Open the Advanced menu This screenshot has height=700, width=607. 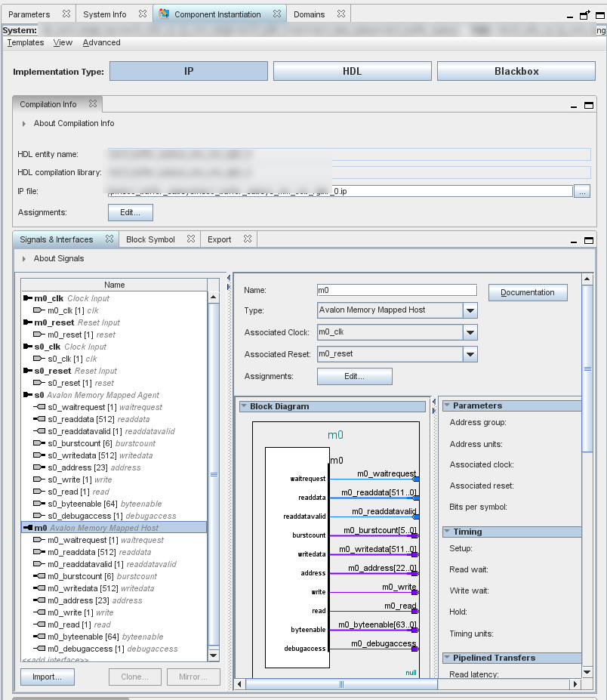coord(101,43)
